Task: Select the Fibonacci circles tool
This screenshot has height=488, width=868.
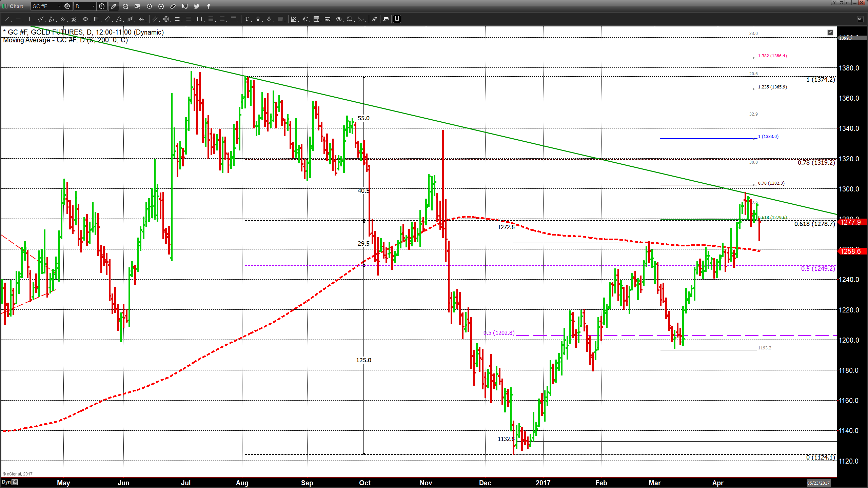Action: (166, 19)
